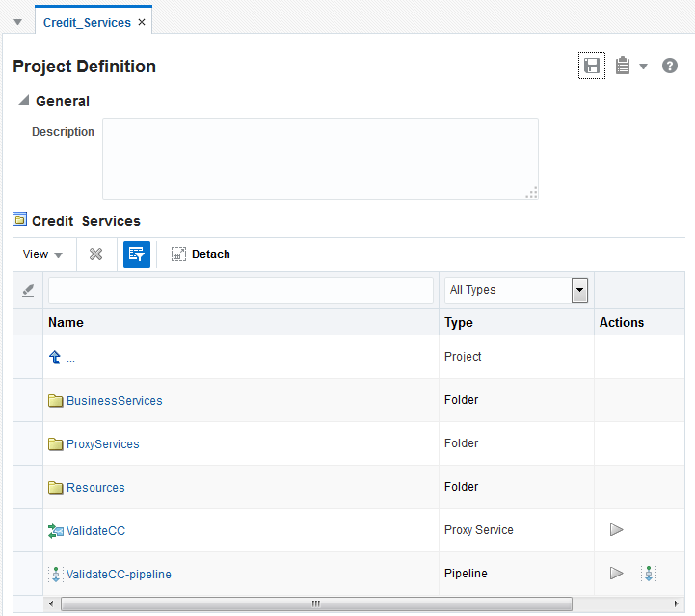Open the ValidateCC-pipeline link

click(x=119, y=575)
